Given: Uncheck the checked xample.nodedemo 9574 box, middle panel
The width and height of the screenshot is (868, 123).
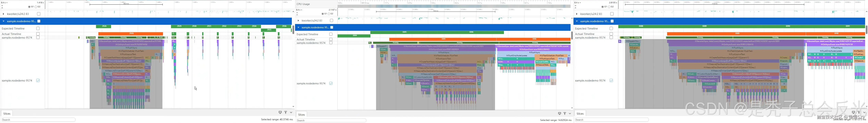Looking at the screenshot, I should 331,83.
